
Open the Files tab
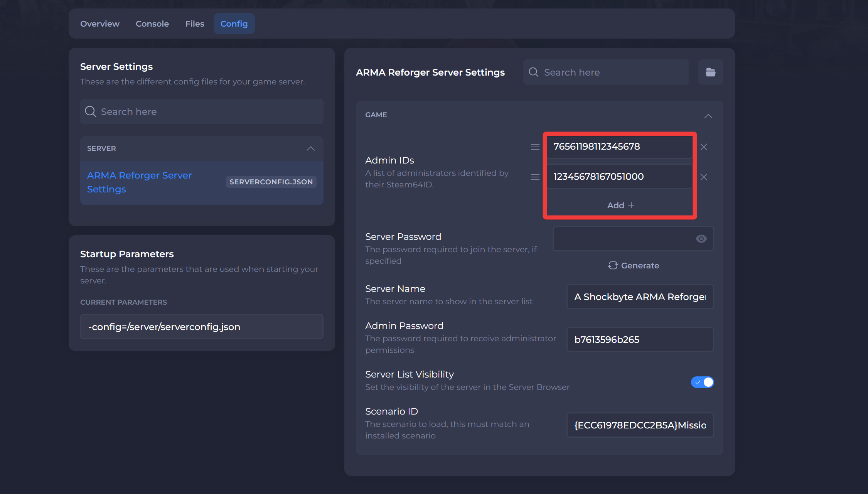point(194,24)
